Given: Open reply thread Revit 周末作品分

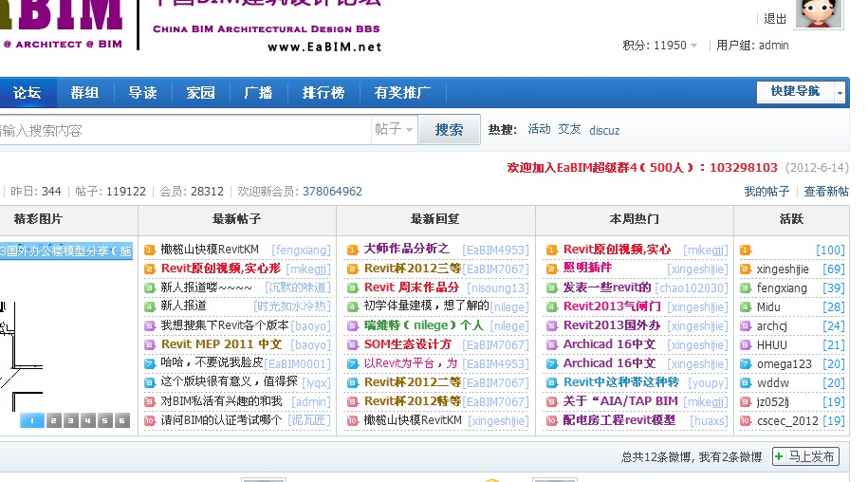Looking at the screenshot, I should tap(412, 287).
